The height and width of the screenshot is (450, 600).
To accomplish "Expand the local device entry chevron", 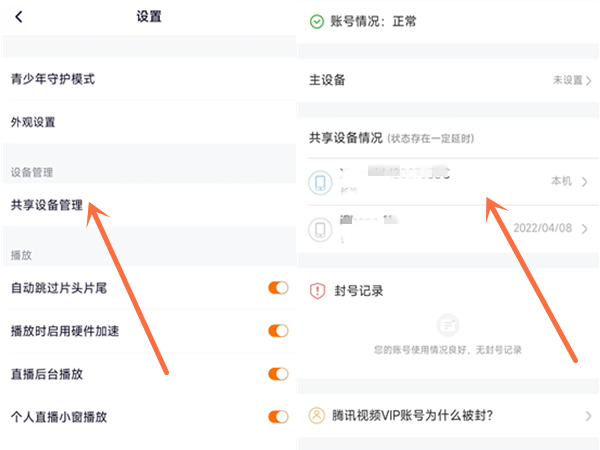I will (584, 181).
